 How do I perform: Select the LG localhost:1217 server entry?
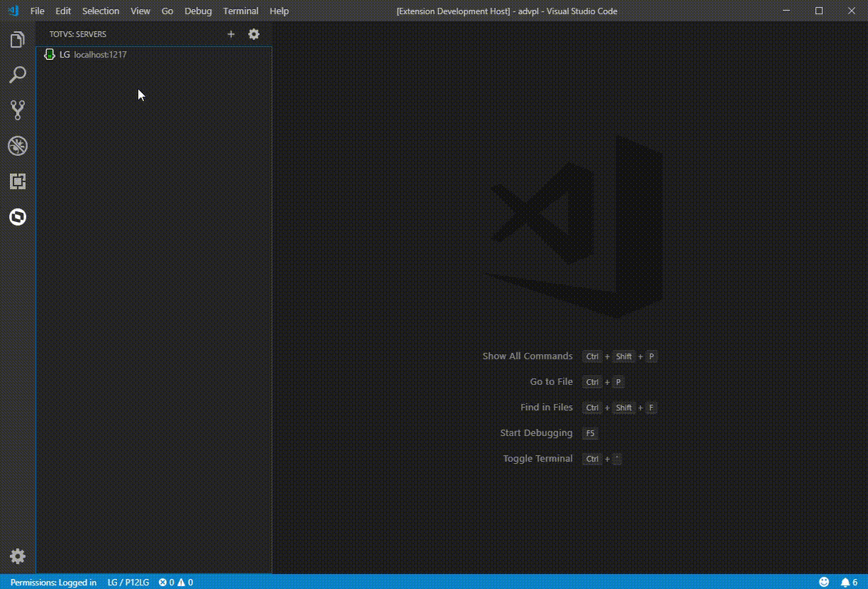[154, 54]
